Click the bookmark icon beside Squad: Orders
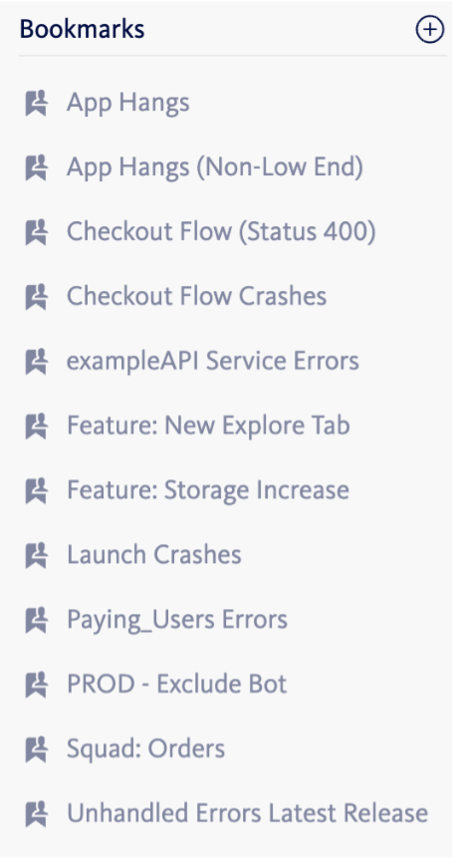The height and width of the screenshot is (861, 455). coord(36,750)
